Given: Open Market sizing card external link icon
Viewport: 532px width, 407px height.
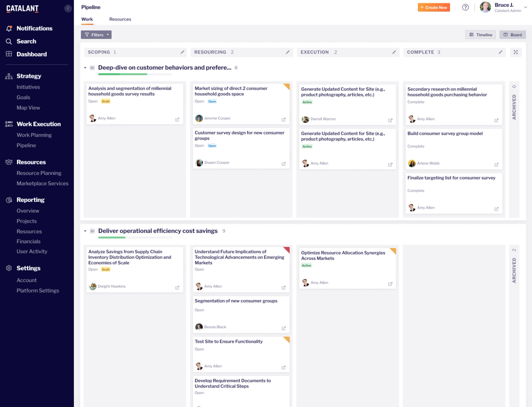Looking at the screenshot, I should (283, 120).
